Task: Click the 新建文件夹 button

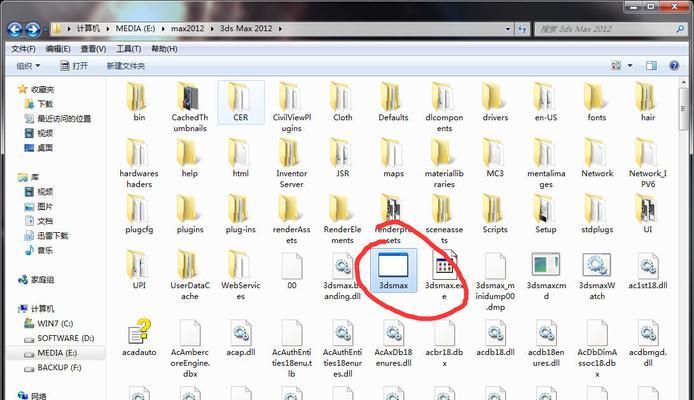Action: coord(126,66)
